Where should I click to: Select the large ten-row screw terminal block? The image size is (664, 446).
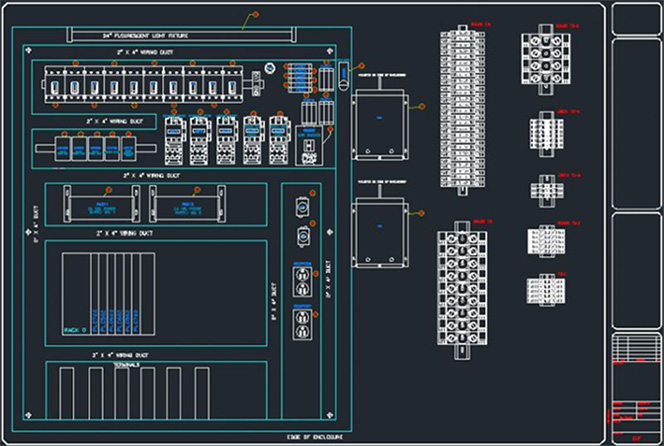click(x=462, y=290)
